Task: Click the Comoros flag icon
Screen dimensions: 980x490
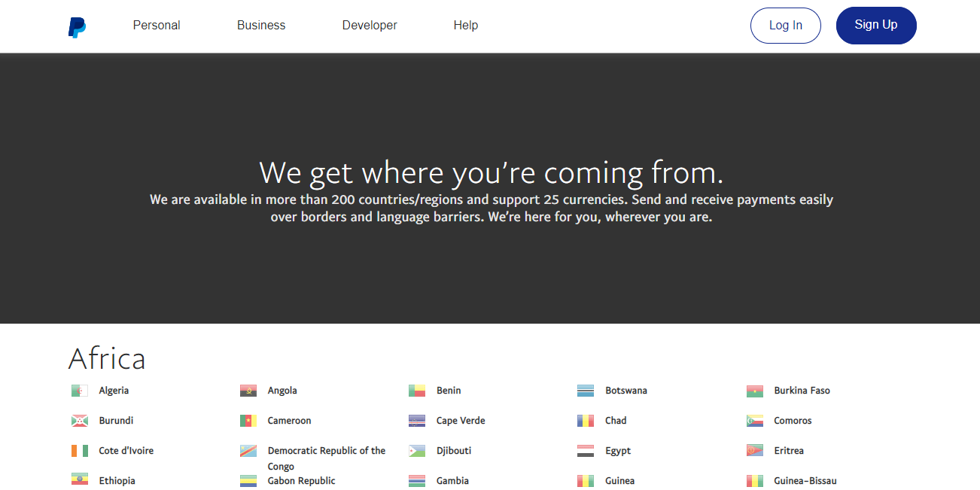Action: coord(754,421)
